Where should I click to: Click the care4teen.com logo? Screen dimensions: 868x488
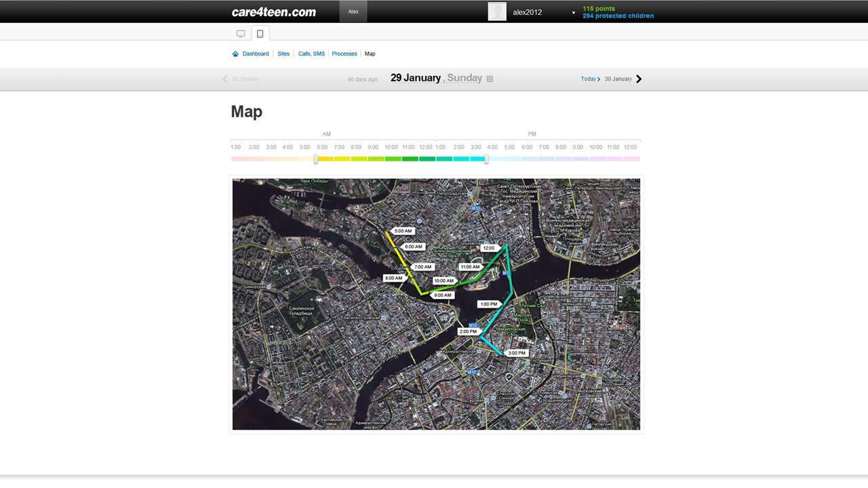point(274,12)
